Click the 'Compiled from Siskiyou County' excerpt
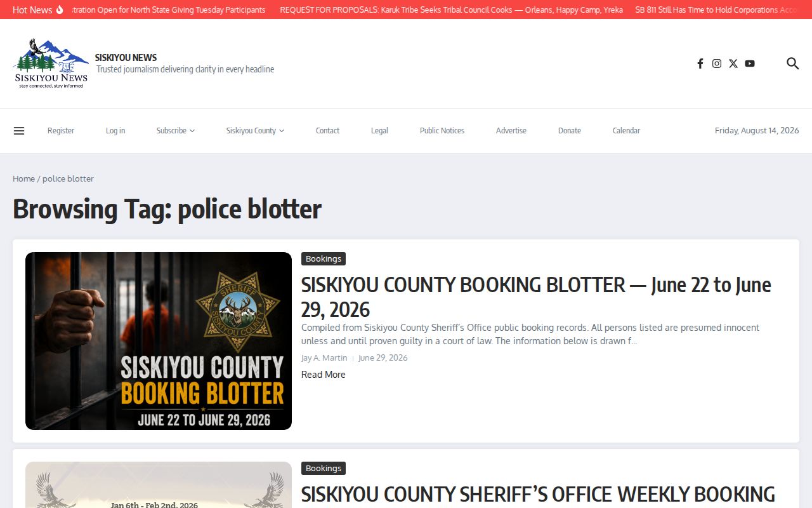 pyautogui.click(x=530, y=335)
